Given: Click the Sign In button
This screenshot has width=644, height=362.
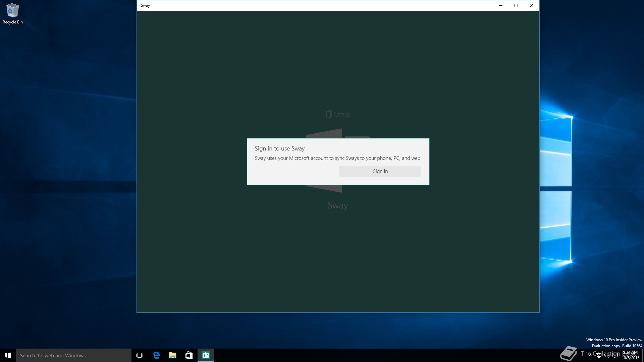Looking at the screenshot, I should [380, 171].
